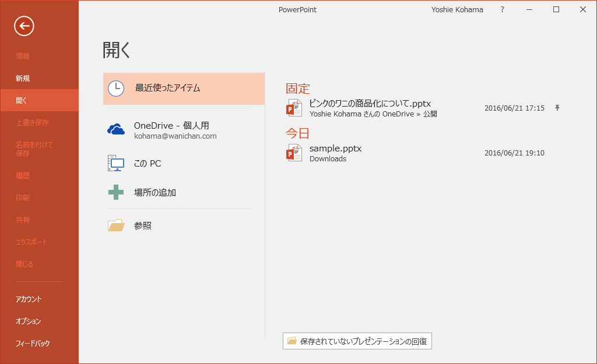Open 印刷 in the sidebar
This screenshot has height=364, width=597.
[x=23, y=198]
